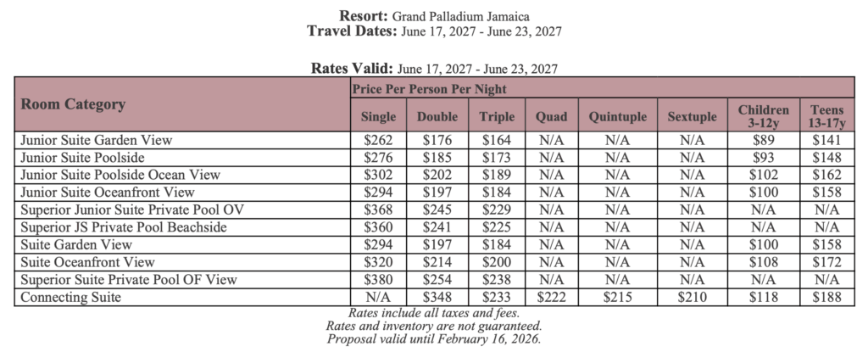Click the Double column header
The width and height of the screenshot is (868, 352).
click(437, 116)
